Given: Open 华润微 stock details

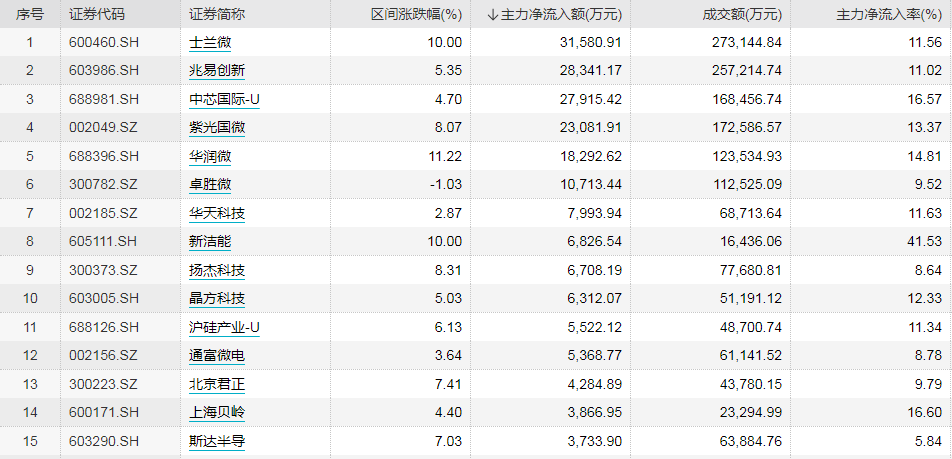Looking at the screenshot, I should coord(210,157).
